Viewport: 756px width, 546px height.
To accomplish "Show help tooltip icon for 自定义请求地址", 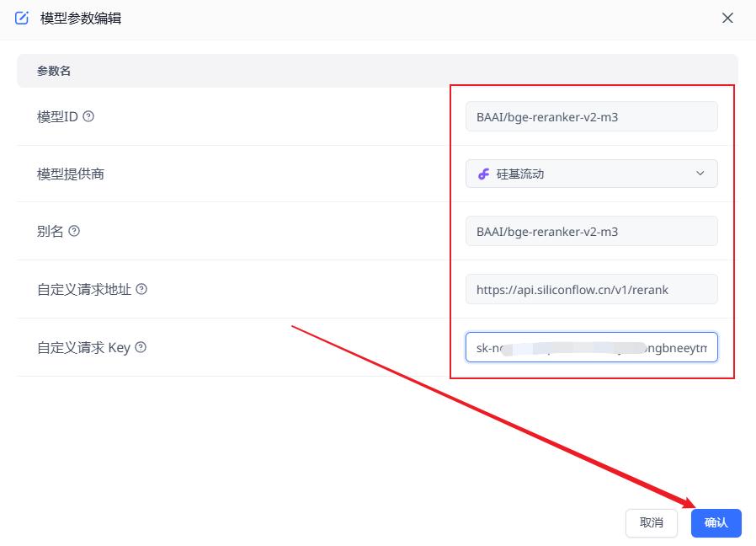I will click(x=141, y=289).
